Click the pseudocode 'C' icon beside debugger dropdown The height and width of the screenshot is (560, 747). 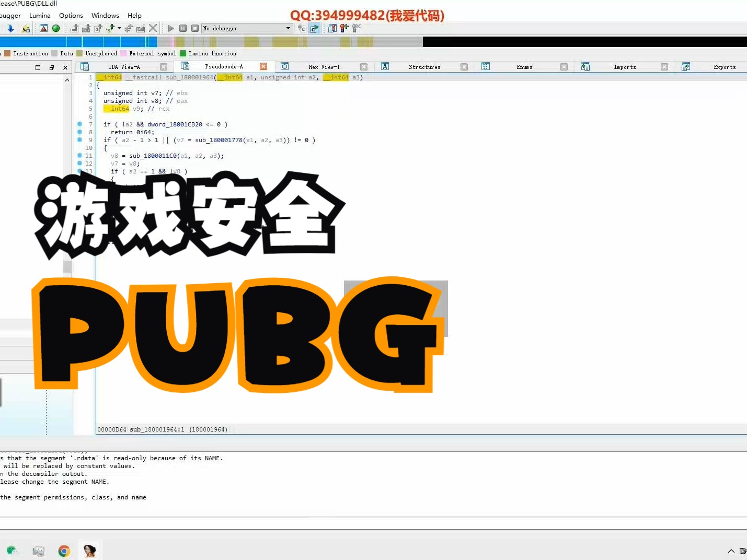[302, 28]
